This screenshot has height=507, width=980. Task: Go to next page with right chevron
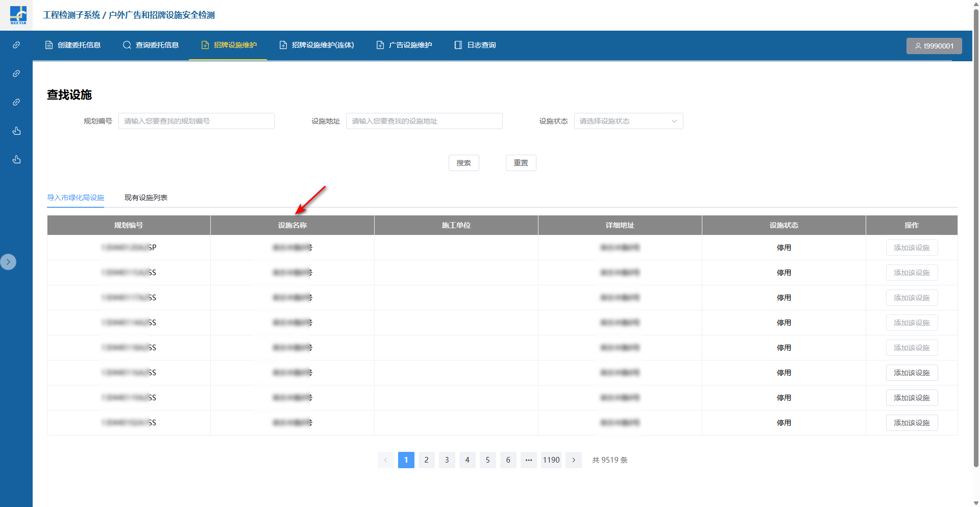pos(574,460)
